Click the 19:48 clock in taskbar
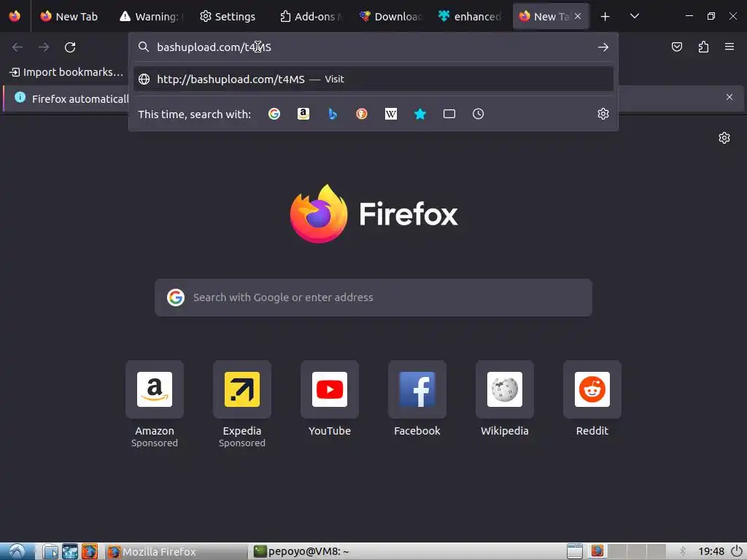This screenshot has width=747, height=560. click(x=711, y=551)
